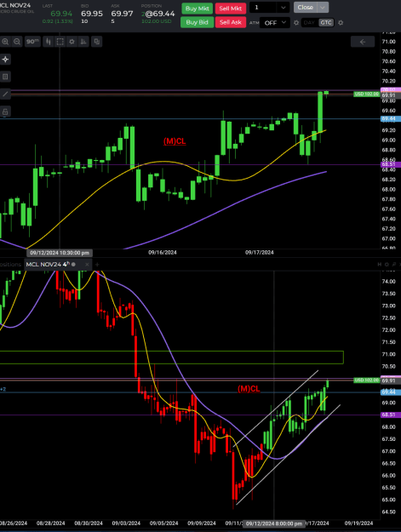The width and height of the screenshot is (401, 532).
Task: Click the 08/28/2024 date on lower time axis
Action: tap(50, 523)
